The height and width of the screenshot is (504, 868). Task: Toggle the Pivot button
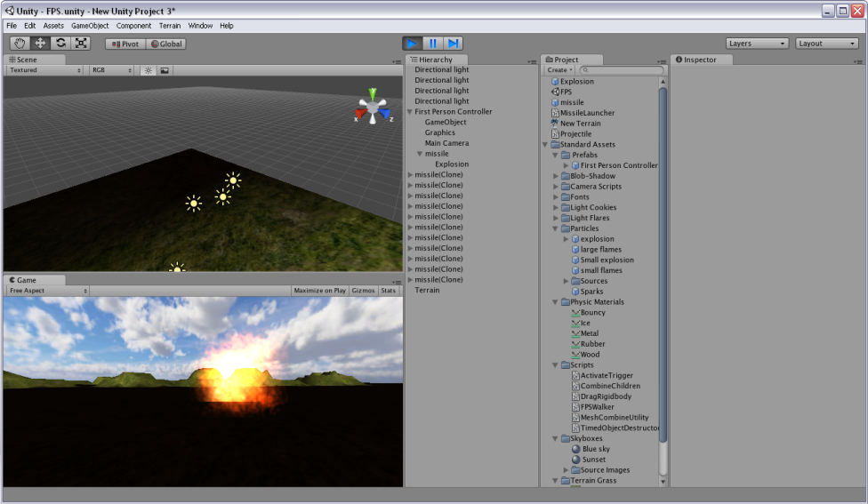point(125,44)
